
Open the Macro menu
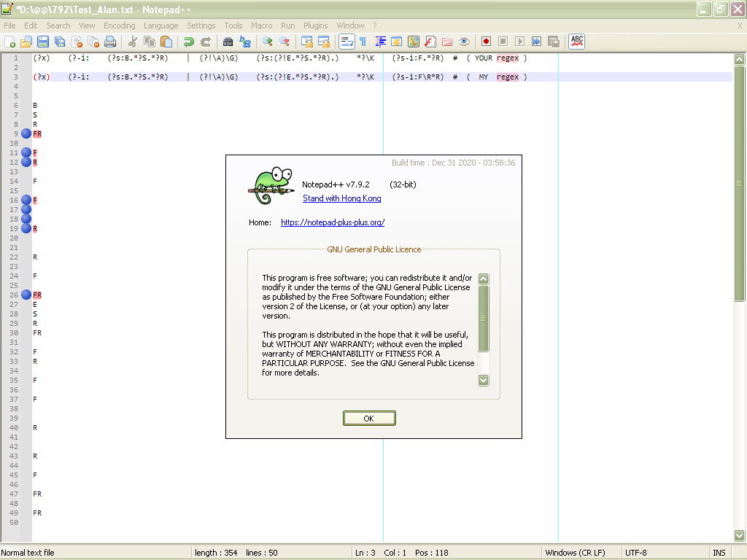262,26
